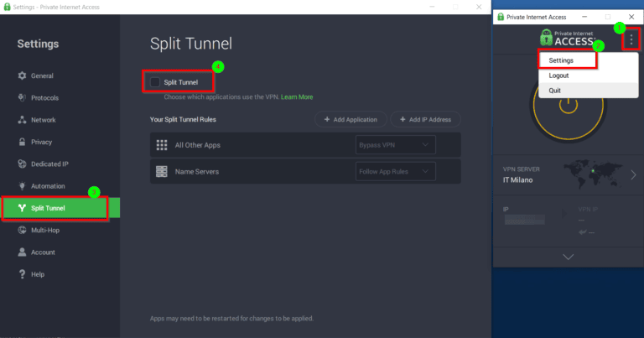The image size is (644, 338).
Task: Click the restart apps notice text
Action: 231,318
